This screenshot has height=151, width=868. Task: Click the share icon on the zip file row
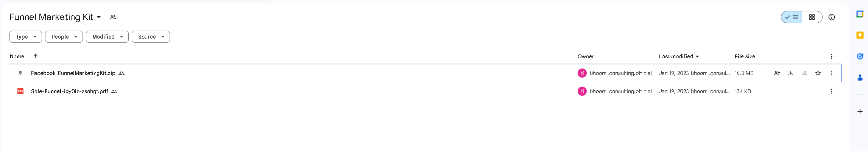point(777,73)
